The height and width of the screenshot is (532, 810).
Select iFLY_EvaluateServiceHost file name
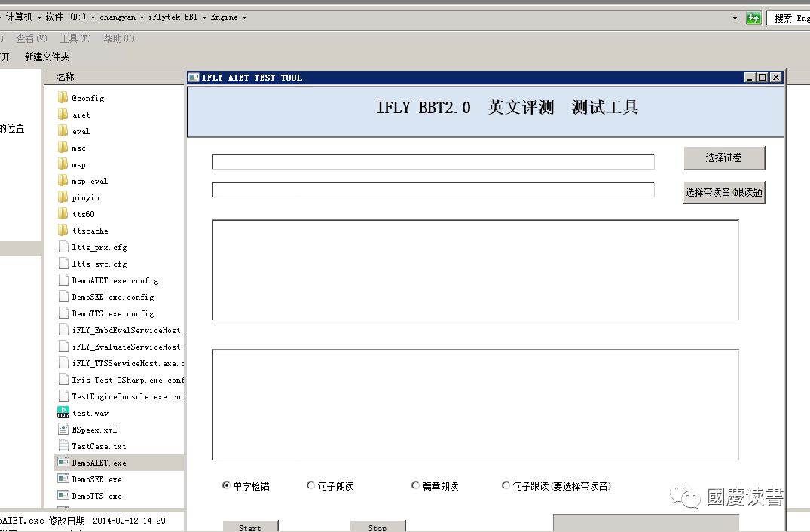pos(127,347)
